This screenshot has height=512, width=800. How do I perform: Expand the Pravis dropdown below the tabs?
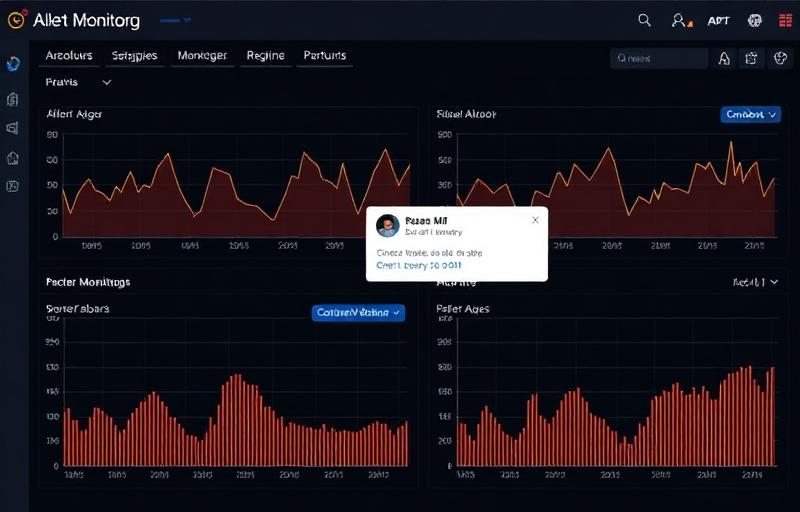[x=79, y=82]
